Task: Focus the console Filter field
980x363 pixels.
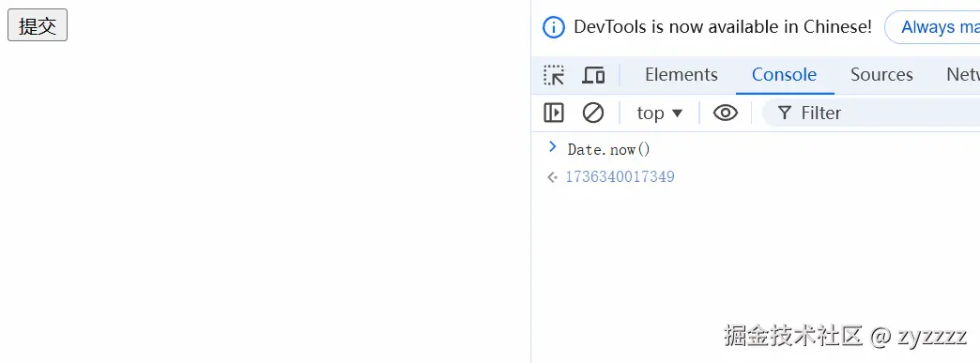Action: click(871, 113)
